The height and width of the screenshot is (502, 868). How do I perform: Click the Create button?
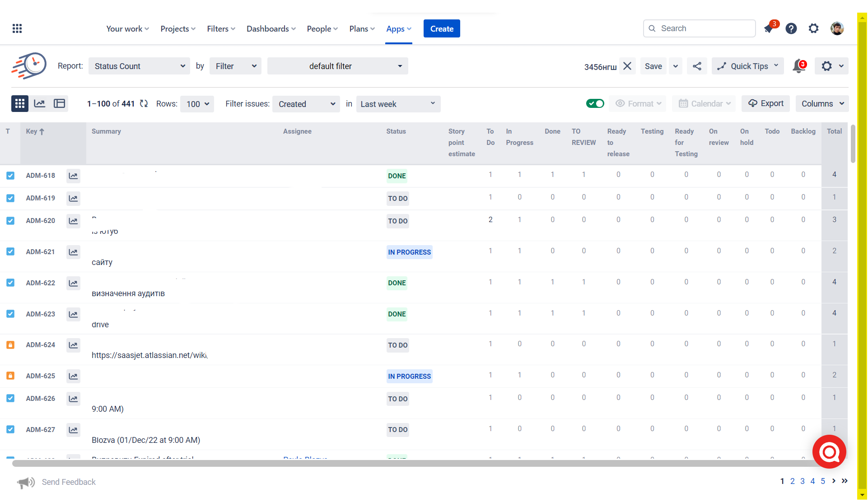(442, 28)
